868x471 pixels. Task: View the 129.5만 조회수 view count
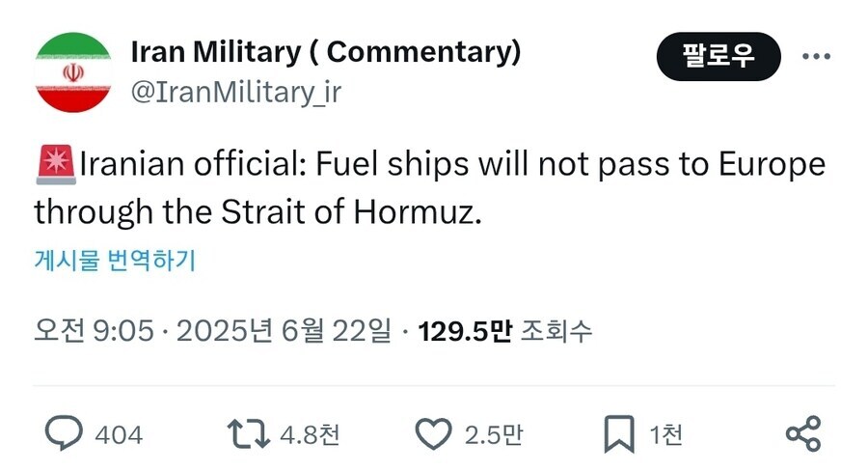(504, 331)
